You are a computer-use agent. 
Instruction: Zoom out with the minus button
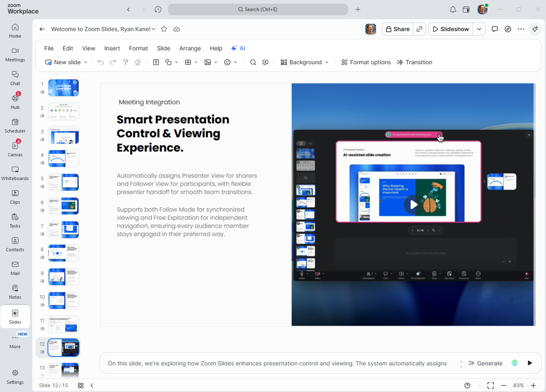(x=504, y=385)
